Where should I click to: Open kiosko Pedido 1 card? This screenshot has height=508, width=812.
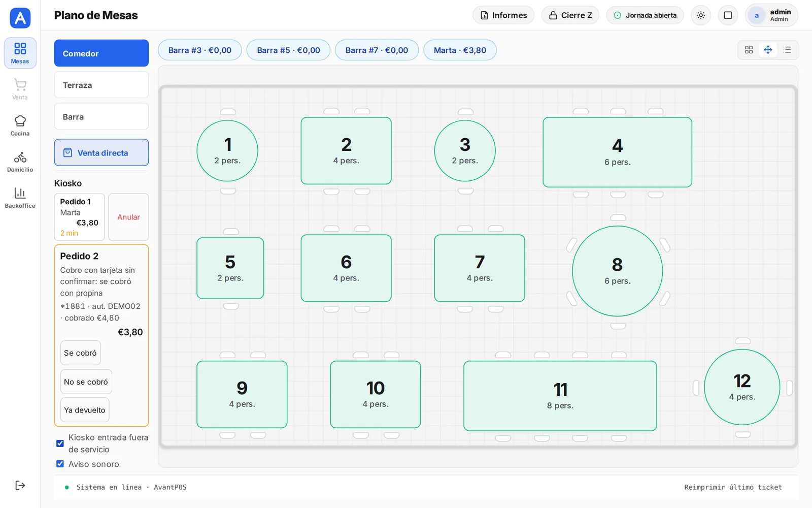[79, 217]
